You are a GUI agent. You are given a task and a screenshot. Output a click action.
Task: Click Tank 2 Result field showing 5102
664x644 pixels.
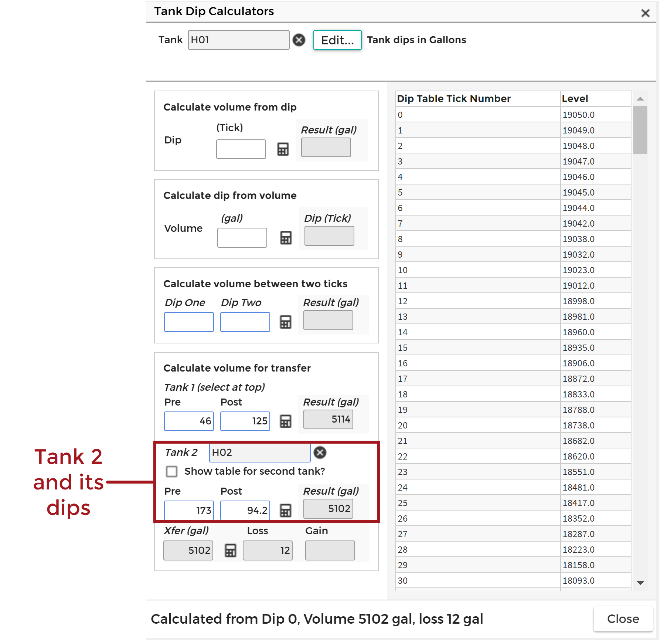point(328,509)
